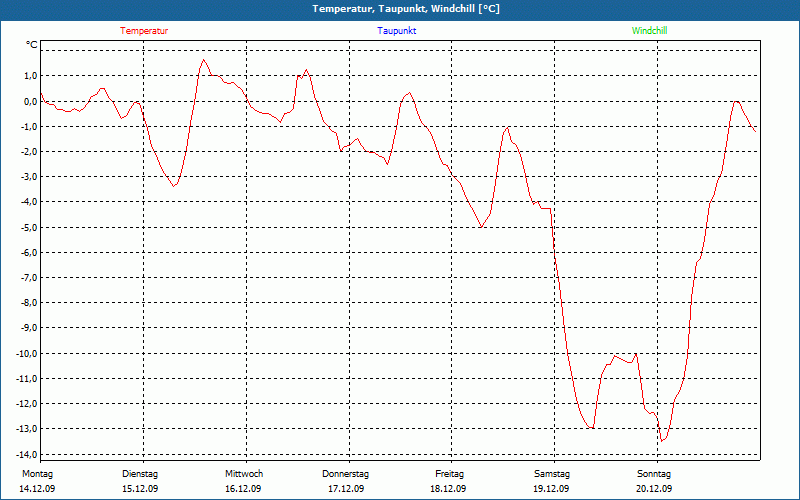Click the red Temperatur legend label

click(x=144, y=31)
